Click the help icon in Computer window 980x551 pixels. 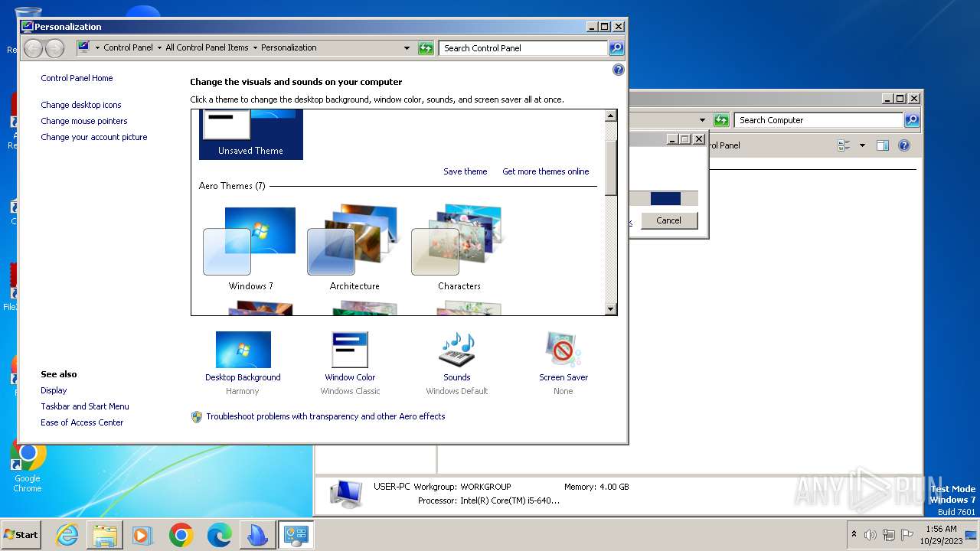click(x=904, y=145)
